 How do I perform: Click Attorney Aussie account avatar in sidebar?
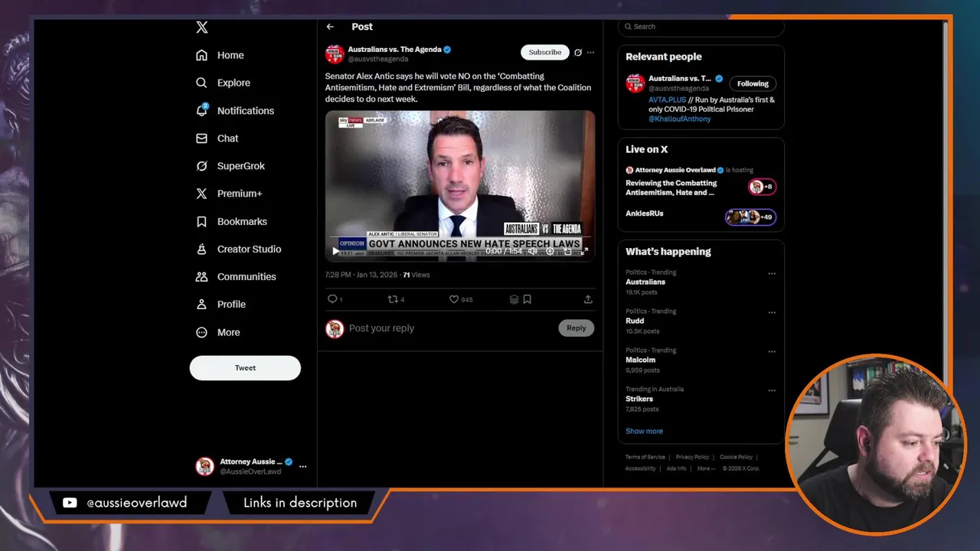204,466
